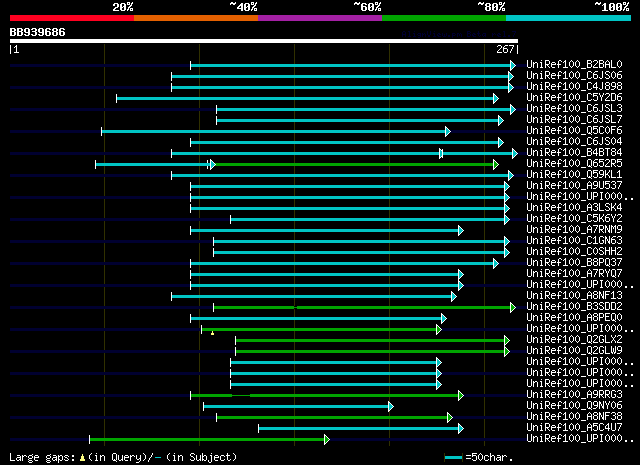Select the UniRef100_A9U537 label
The height and width of the screenshot is (465, 640).
coord(574,186)
